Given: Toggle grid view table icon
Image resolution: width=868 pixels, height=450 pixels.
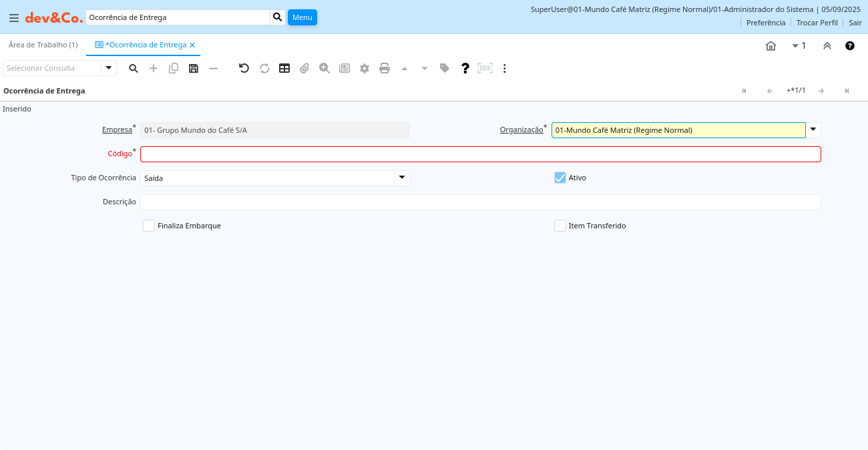Looking at the screenshot, I should 284,68.
